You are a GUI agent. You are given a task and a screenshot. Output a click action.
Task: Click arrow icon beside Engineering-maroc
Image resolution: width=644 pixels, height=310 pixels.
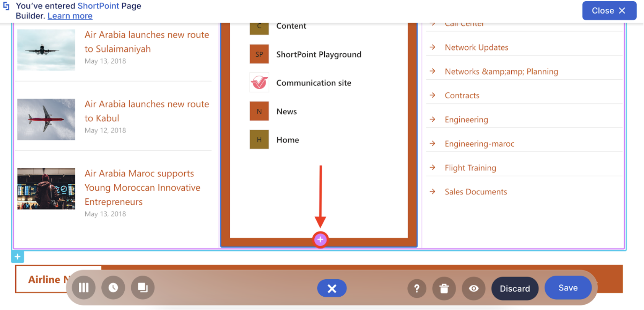coord(433,144)
